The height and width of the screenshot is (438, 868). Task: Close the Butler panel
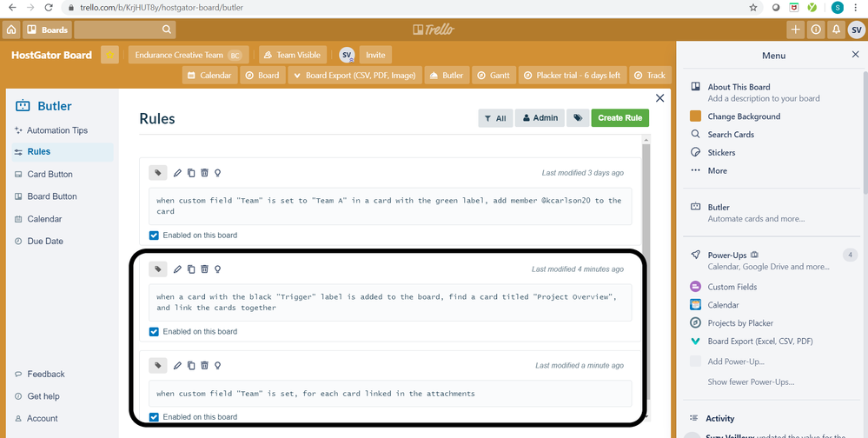click(659, 98)
